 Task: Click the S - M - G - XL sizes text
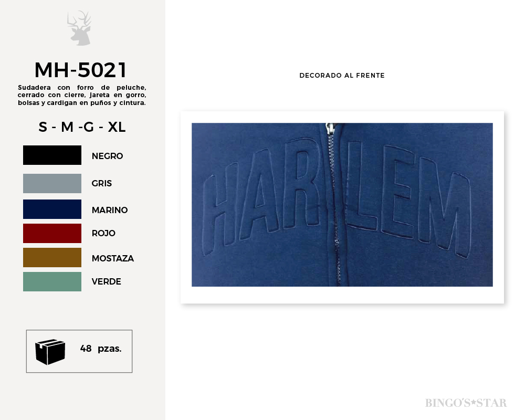[82, 127]
